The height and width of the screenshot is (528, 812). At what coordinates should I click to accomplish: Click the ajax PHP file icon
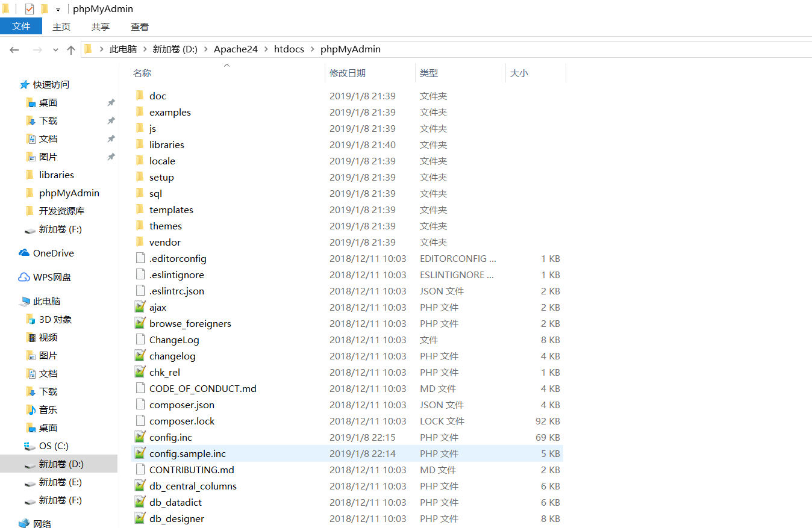140,307
